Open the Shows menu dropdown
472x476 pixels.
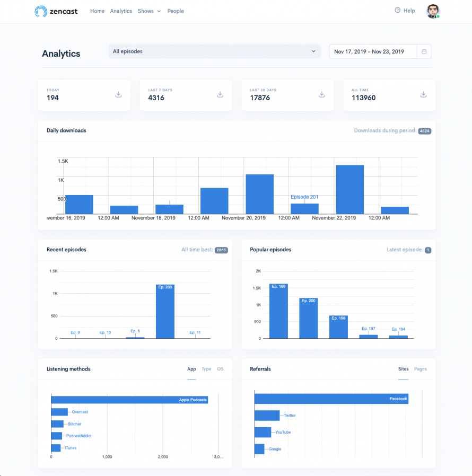click(148, 11)
